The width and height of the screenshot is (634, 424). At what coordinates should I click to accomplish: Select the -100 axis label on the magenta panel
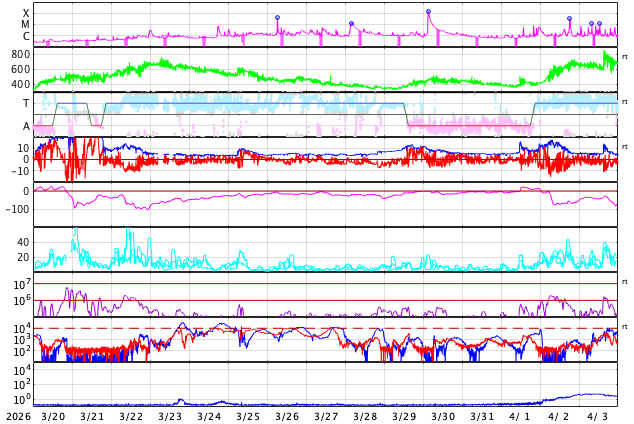pyautogui.click(x=17, y=209)
